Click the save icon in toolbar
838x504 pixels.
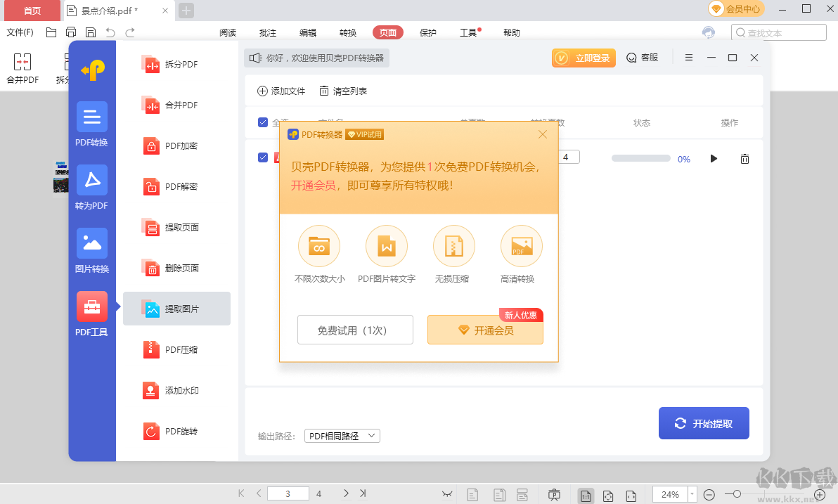[91, 32]
